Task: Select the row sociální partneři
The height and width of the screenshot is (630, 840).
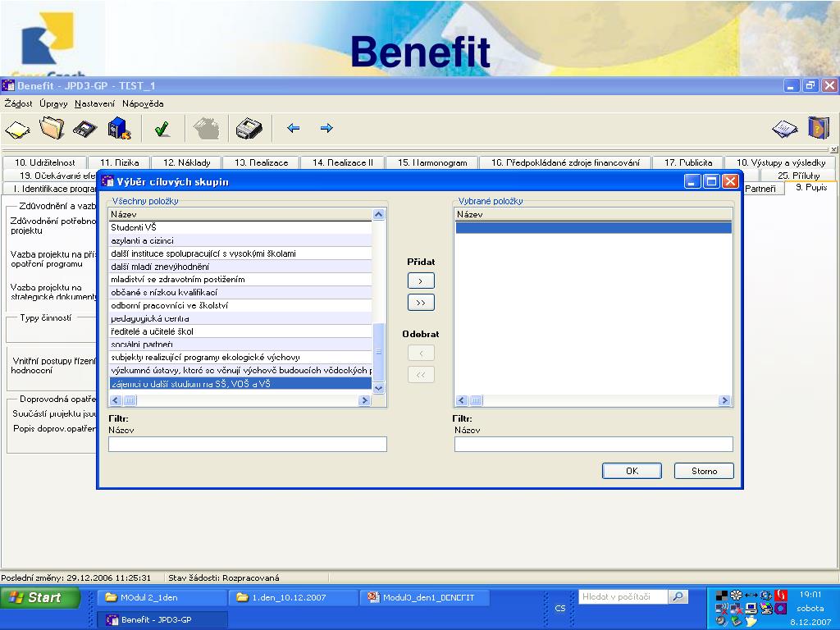Action: coord(240,345)
